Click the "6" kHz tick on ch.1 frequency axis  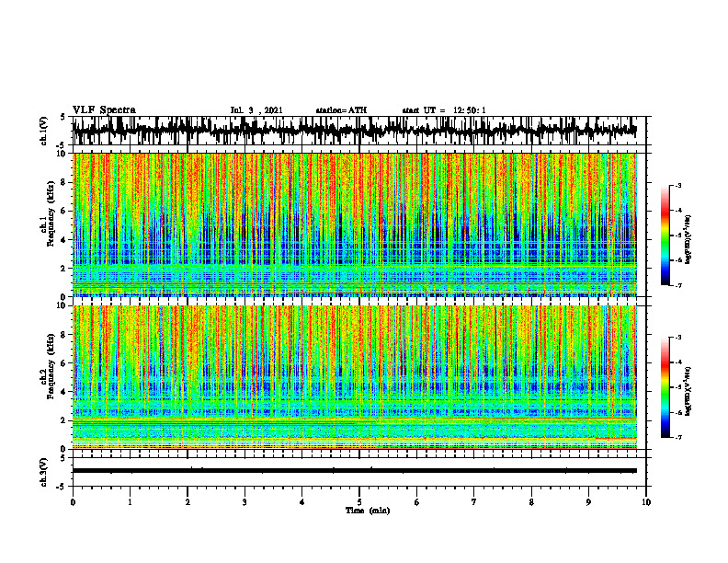pyautogui.click(x=64, y=212)
